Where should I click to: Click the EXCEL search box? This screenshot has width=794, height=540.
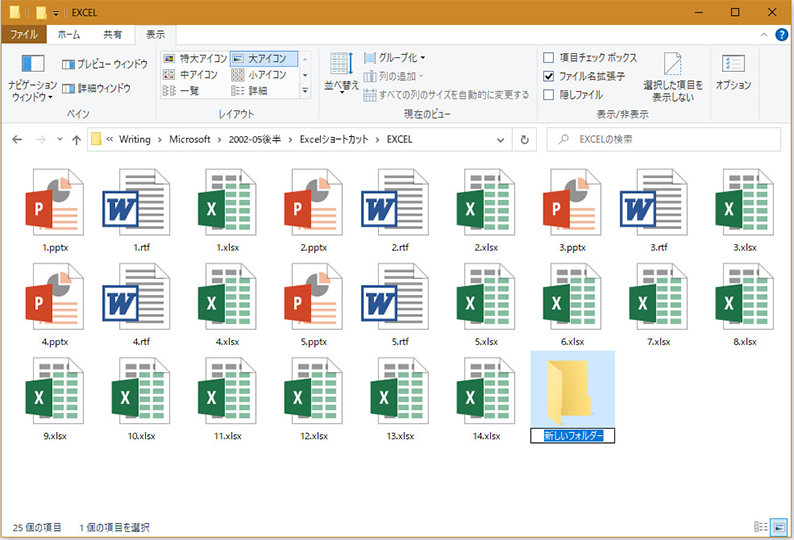663,139
